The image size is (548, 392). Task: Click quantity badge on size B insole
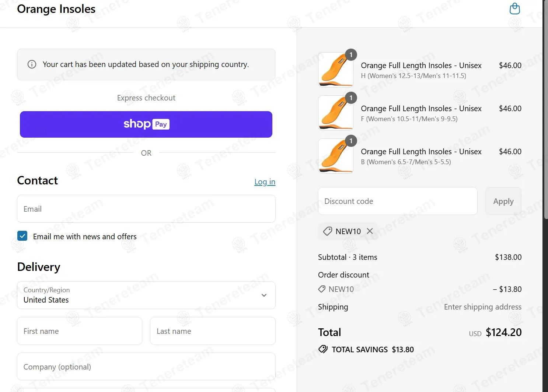pos(351,141)
